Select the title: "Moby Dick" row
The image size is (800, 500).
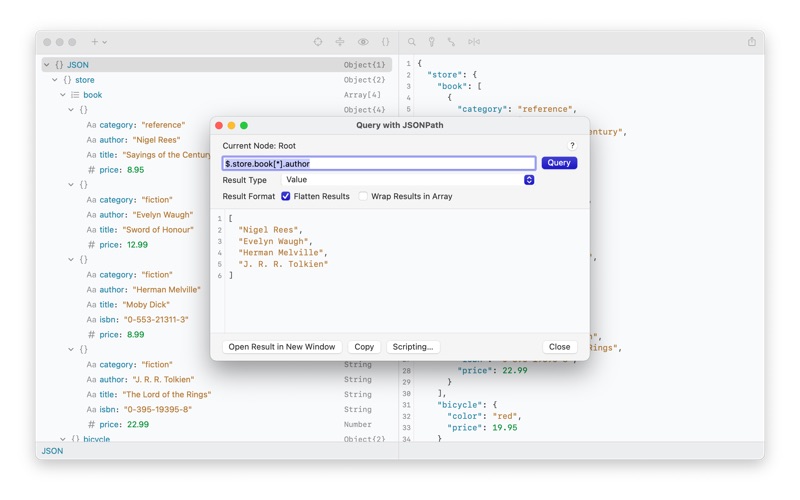coord(128,305)
